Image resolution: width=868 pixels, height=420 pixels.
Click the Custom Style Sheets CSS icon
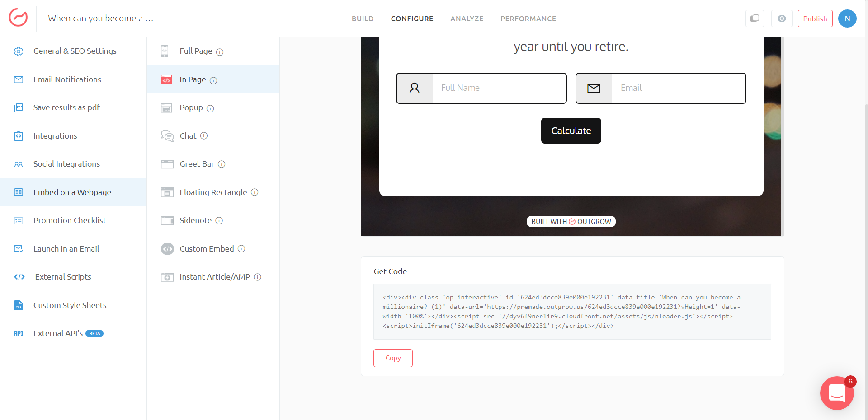click(x=19, y=305)
